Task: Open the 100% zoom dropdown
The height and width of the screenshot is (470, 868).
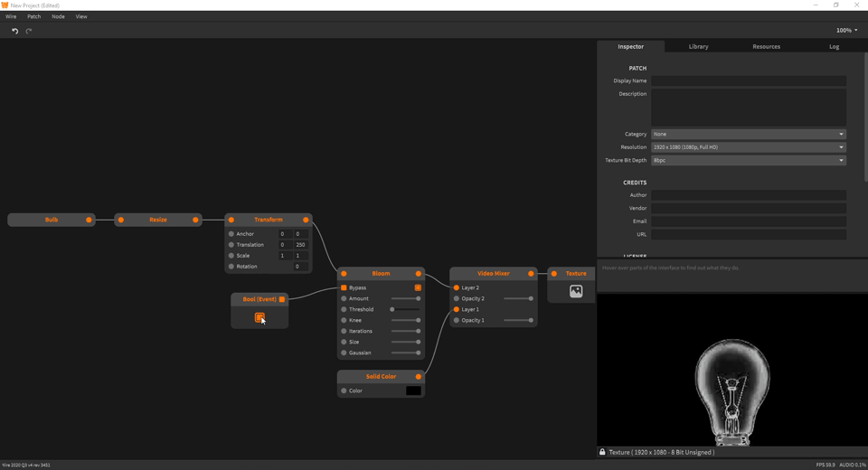Action: [x=847, y=31]
